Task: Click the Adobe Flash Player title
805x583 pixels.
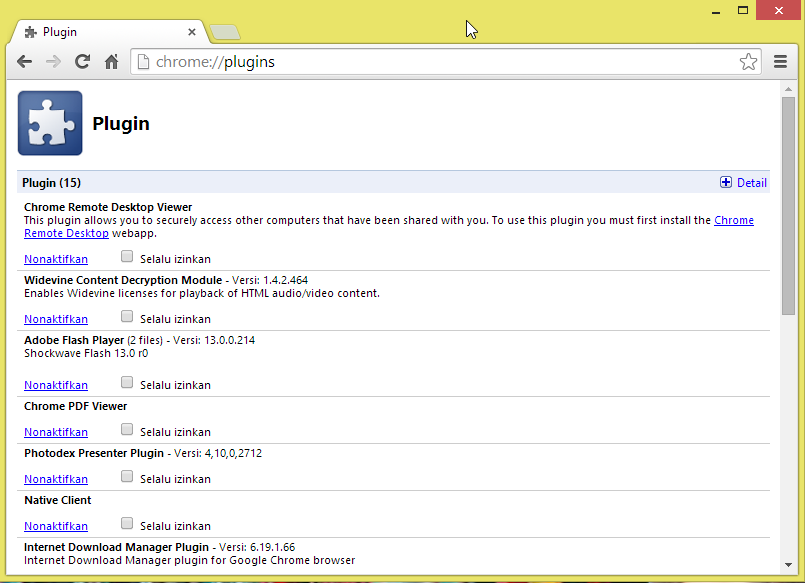Action: tap(74, 340)
